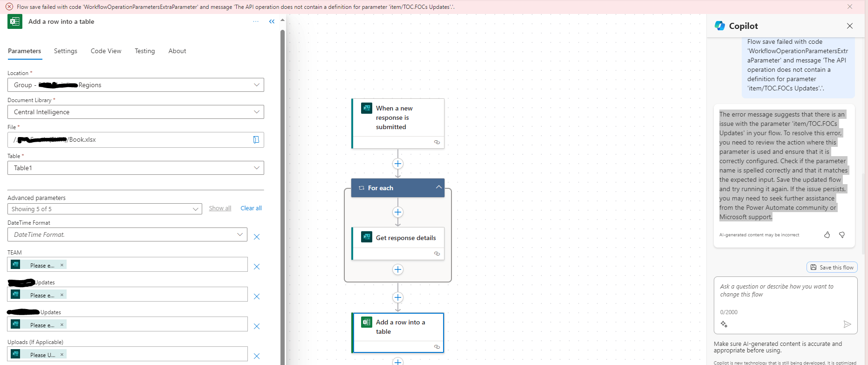Screen dimensions: 868x365
Task: Delete the token inside the TEAM field
Action: (62, 265)
